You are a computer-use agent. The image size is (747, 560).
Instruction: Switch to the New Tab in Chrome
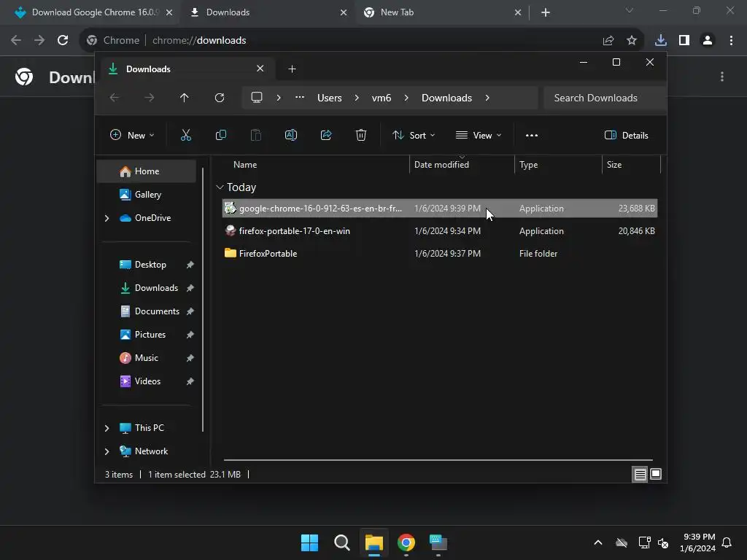click(x=443, y=12)
